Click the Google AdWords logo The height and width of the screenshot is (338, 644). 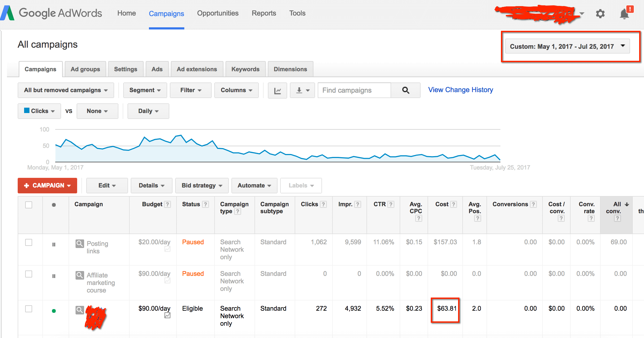(x=51, y=13)
